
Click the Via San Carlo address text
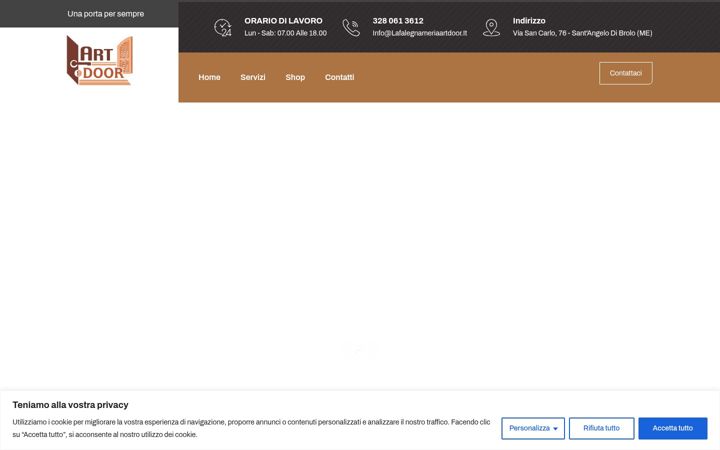(x=582, y=33)
